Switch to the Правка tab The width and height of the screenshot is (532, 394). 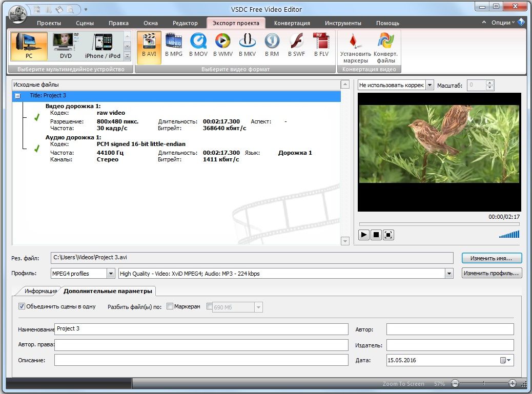(x=118, y=23)
